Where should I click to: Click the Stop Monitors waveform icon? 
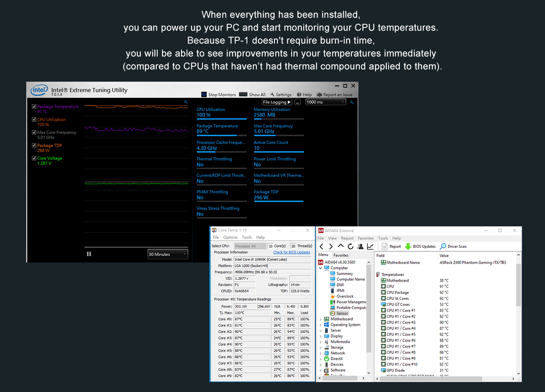[204, 95]
